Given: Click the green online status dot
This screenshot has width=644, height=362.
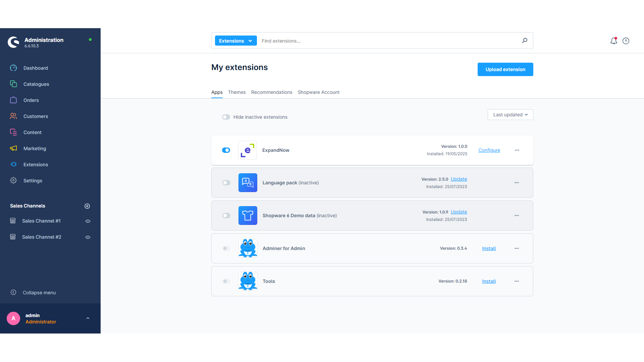Looking at the screenshot, I should (90, 40).
